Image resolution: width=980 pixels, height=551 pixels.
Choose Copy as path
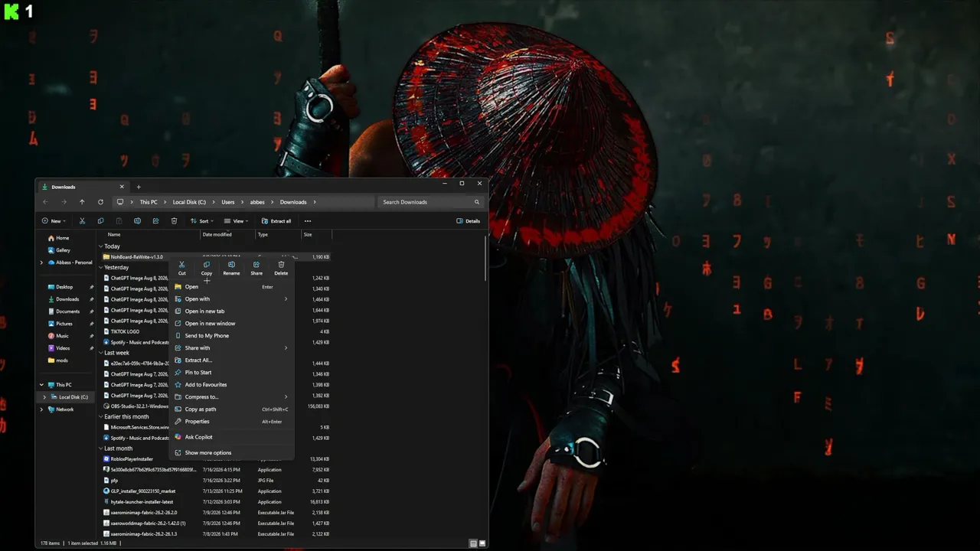[x=232, y=409]
